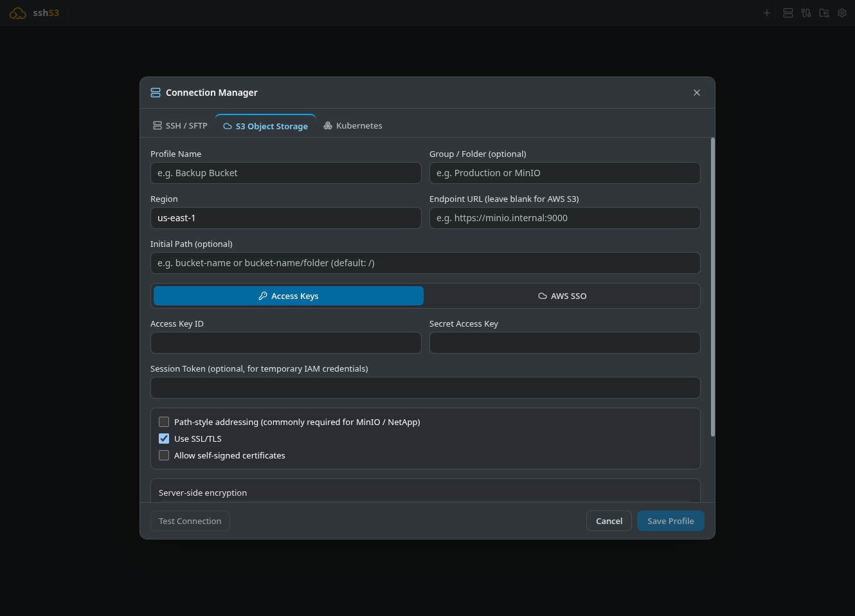Tick Allow self-signed certificates

164,455
